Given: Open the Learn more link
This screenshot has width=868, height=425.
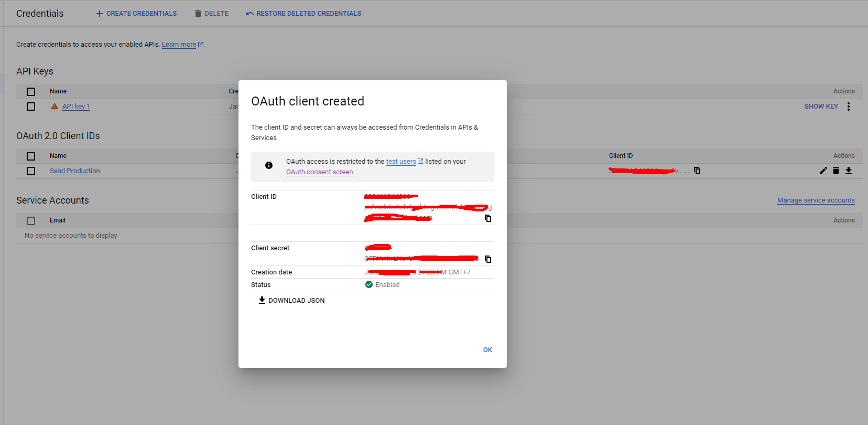Looking at the screenshot, I should point(182,45).
